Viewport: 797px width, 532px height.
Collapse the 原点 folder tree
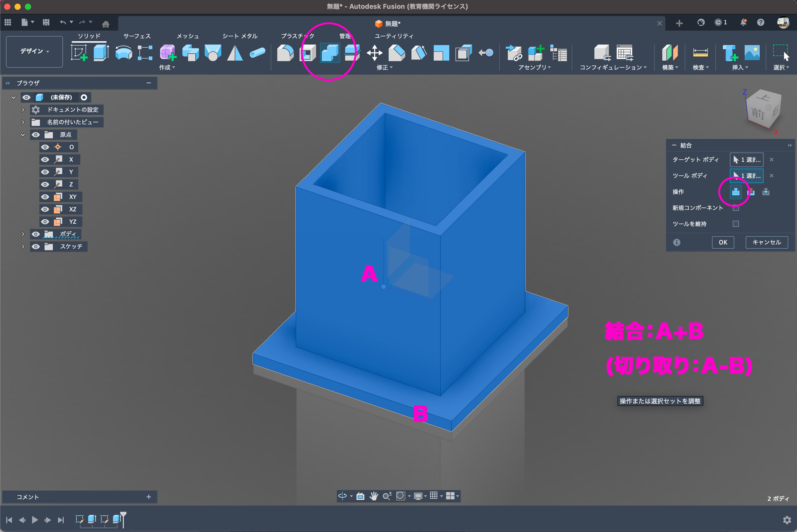pos(23,135)
